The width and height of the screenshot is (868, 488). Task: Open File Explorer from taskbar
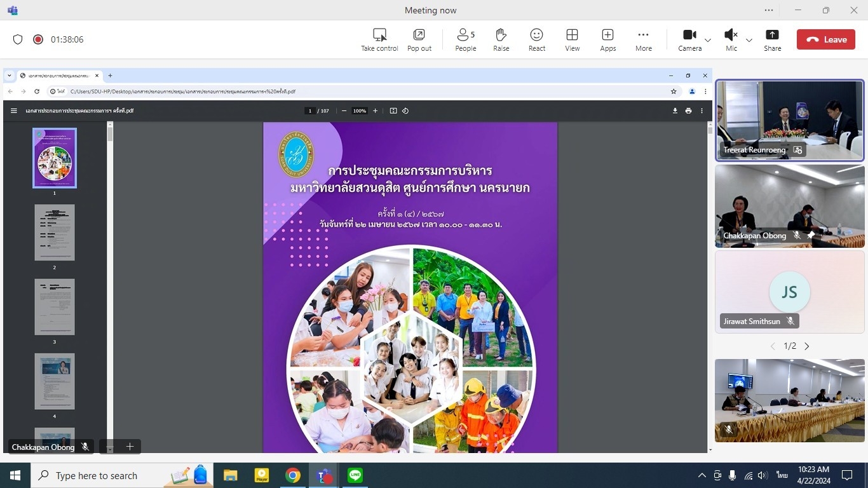pyautogui.click(x=230, y=475)
